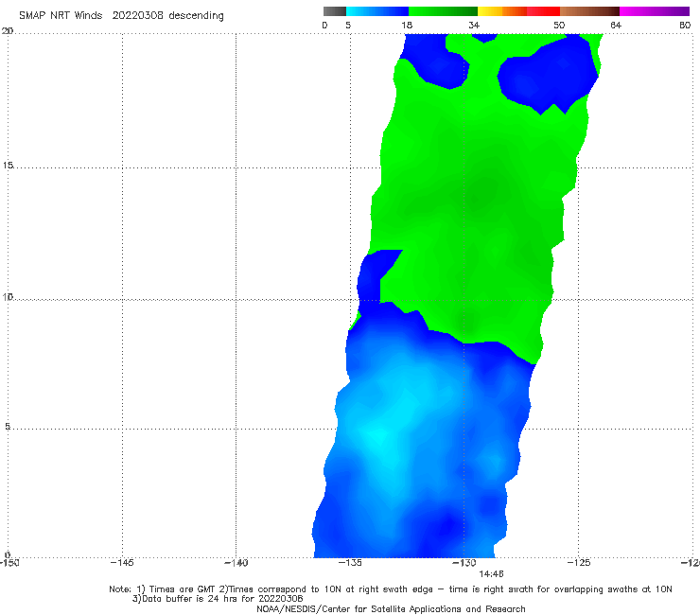
Task: Click the color bar label 64
Action: pyautogui.click(x=616, y=25)
